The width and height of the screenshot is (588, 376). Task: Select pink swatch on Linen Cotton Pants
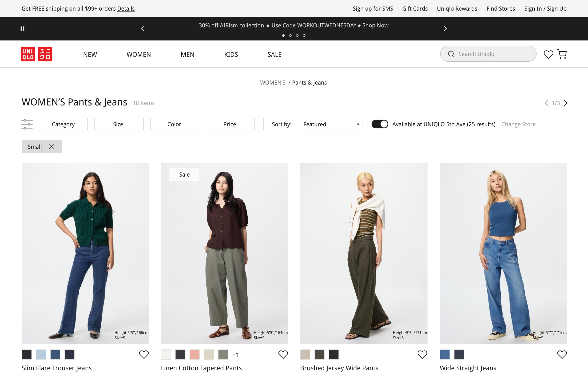pyautogui.click(x=194, y=355)
